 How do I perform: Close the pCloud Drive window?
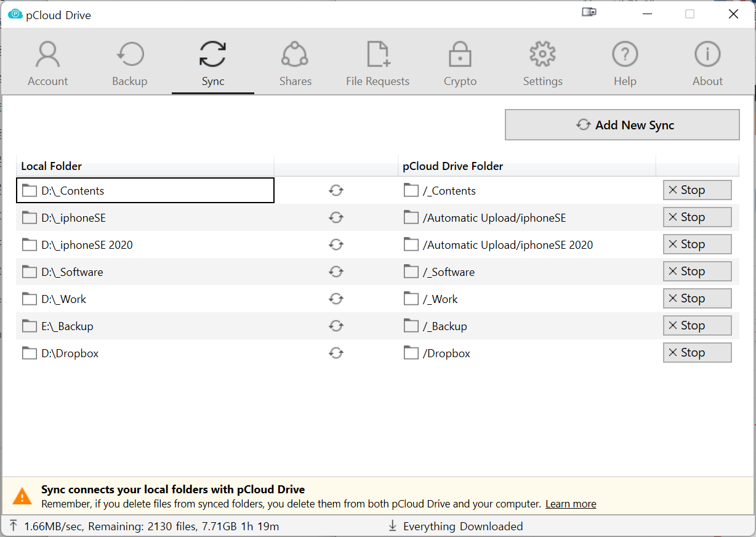[x=733, y=14]
